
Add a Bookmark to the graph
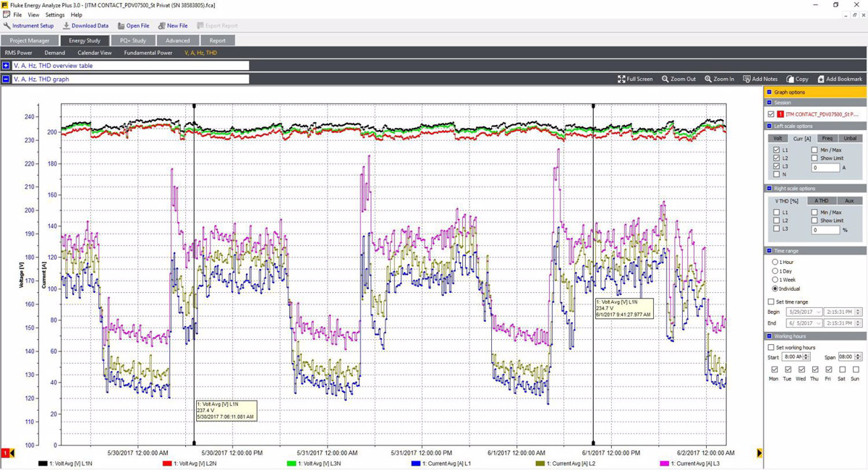[x=839, y=79]
